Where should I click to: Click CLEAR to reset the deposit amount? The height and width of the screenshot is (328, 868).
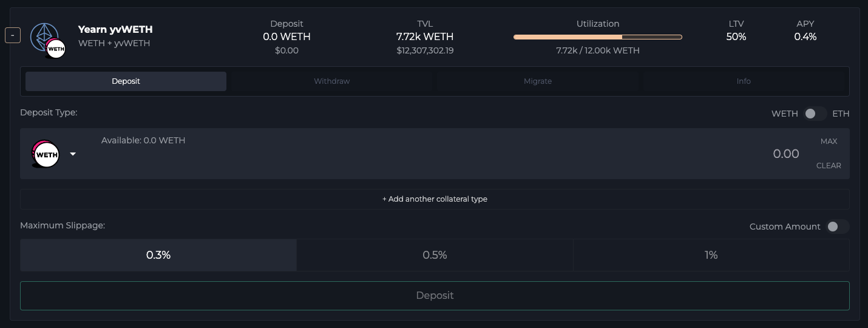[828, 166]
